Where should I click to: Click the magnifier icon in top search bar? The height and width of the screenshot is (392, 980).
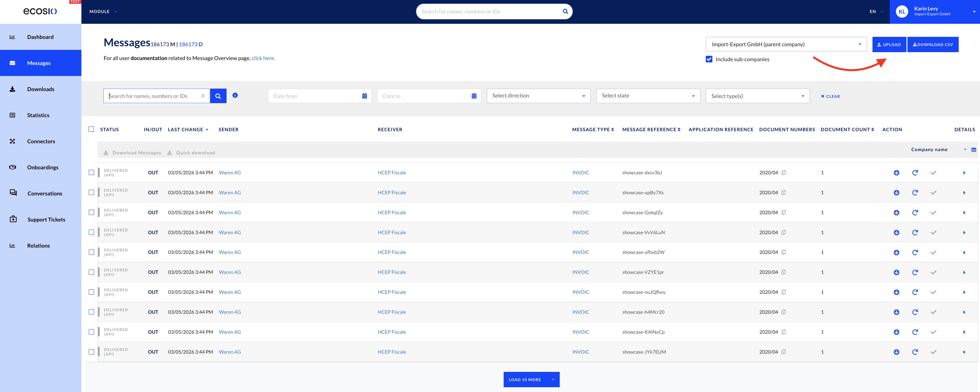click(x=565, y=11)
